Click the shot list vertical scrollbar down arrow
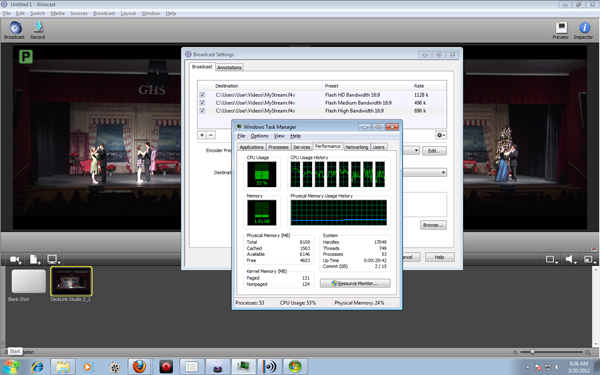600x375 pixels. (x=596, y=344)
